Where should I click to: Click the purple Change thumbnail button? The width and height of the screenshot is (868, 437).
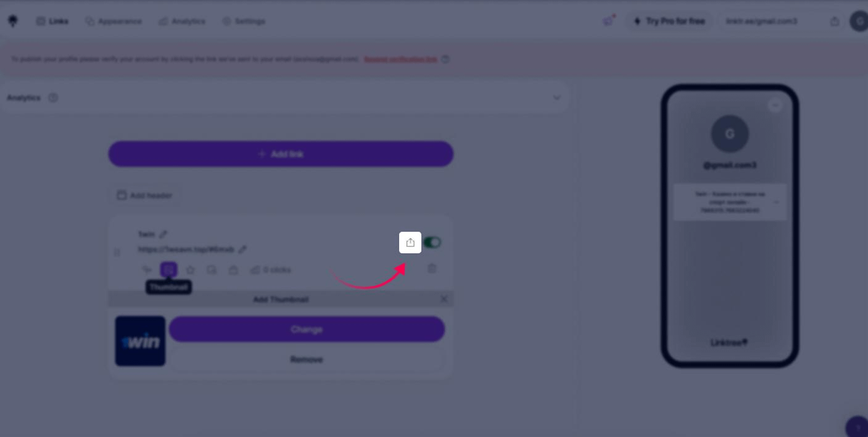pos(307,329)
